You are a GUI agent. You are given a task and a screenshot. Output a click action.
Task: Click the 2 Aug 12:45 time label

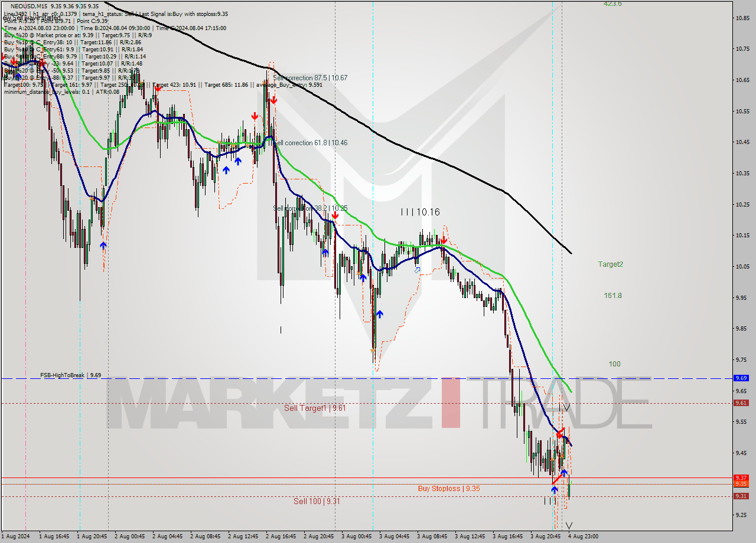tap(243, 537)
